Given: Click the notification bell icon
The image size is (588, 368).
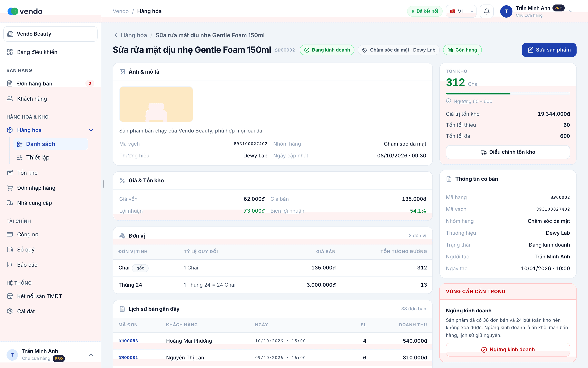Looking at the screenshot, I should tap(487, 11).
